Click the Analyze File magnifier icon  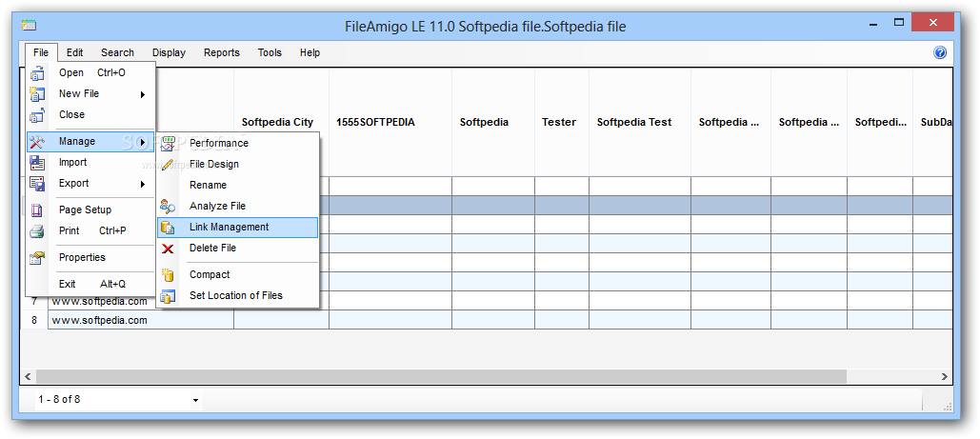(169, 207)
